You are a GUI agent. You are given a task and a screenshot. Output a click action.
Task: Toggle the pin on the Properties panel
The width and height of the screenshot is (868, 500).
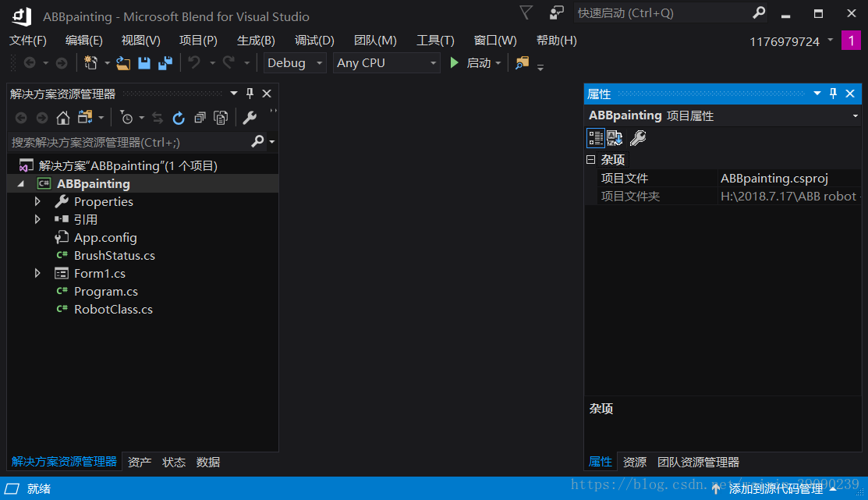pyautogui.click(x=833, y=94)
